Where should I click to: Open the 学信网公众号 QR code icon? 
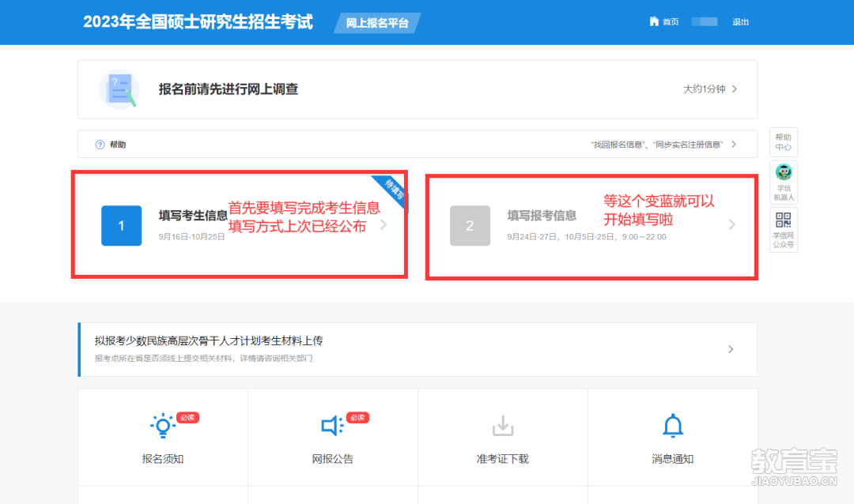(784, 220)
